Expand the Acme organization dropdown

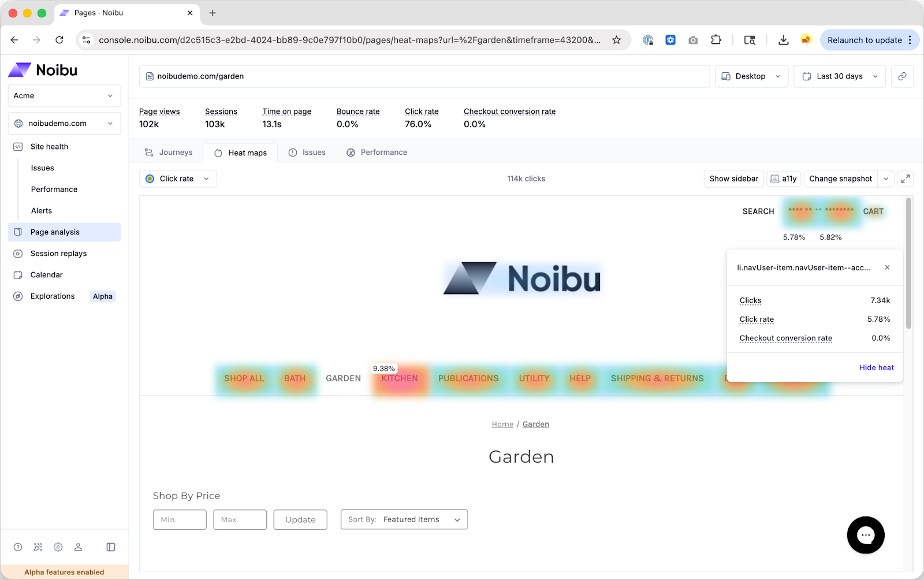pyautogui.click(x=64, y=96)
